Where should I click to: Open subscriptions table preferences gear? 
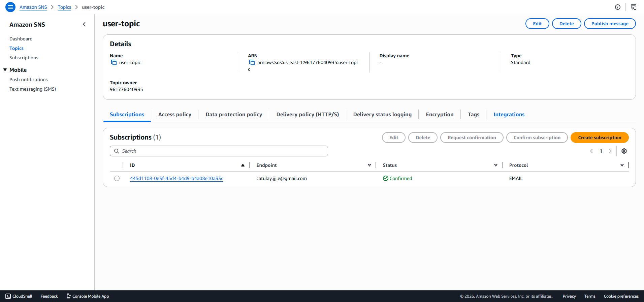click(624, 151)
